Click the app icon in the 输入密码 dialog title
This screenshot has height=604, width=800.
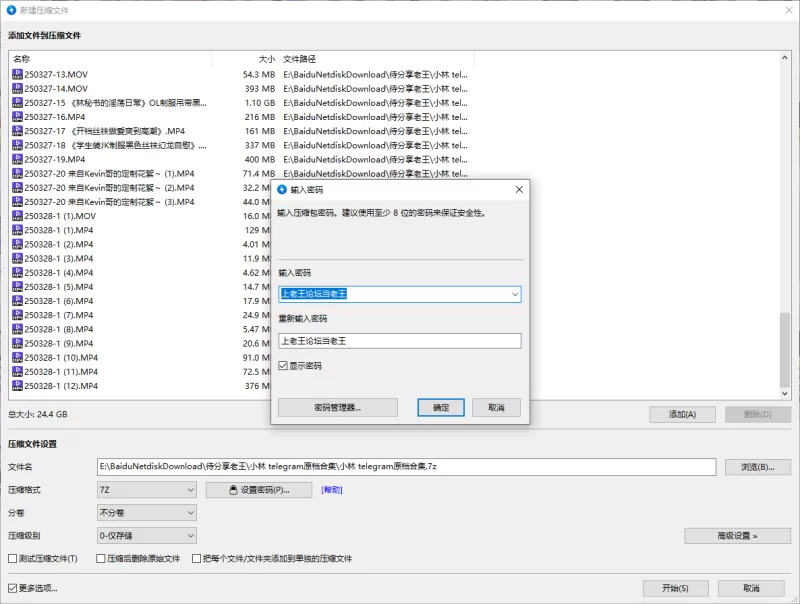[282, 190]
